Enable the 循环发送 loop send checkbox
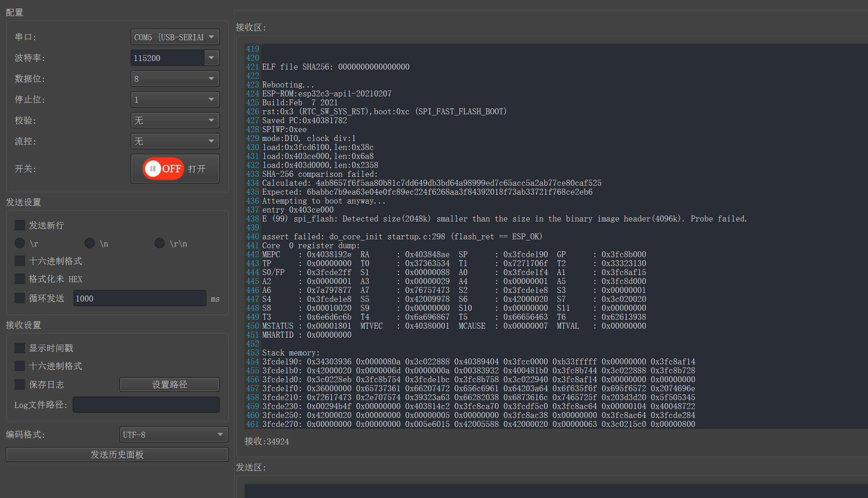The width and height of the screenshot is (868, 498). point(20,298)
